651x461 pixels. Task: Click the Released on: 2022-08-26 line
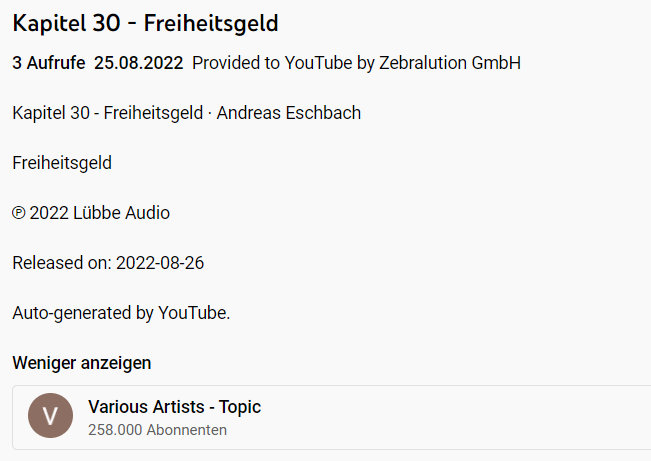(x=109, y=263)
